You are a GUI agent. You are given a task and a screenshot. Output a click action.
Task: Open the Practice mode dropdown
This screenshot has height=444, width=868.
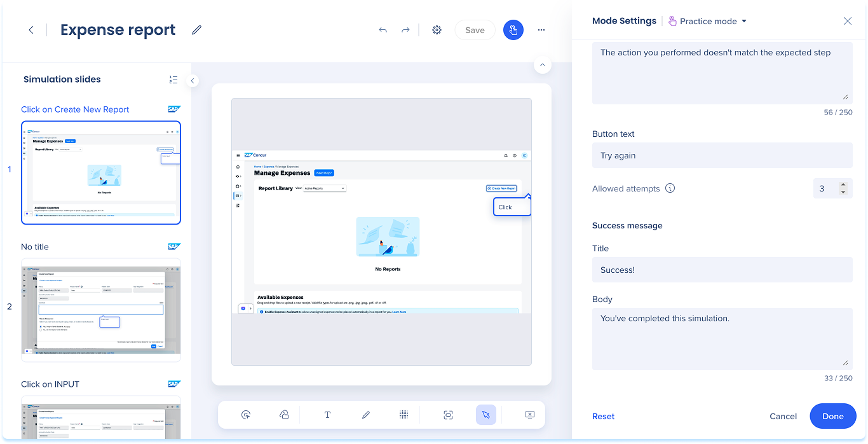(x=709, y=21)
